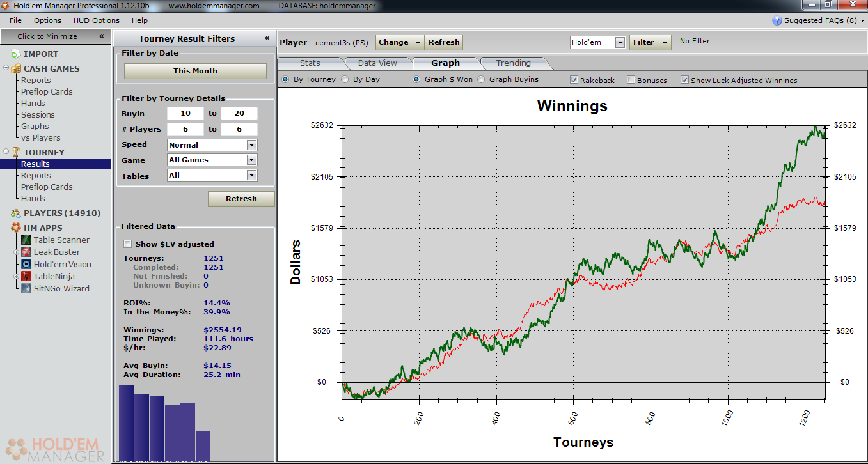Open Hold'em Vision app icon

pyautogui.click(x=26, y=264)
